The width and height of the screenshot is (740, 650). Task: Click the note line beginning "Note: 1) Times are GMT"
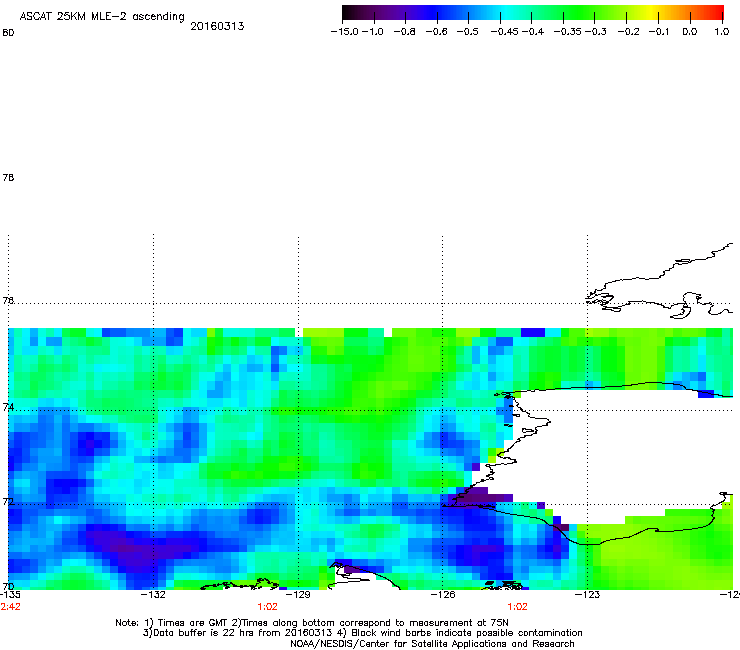312,623
